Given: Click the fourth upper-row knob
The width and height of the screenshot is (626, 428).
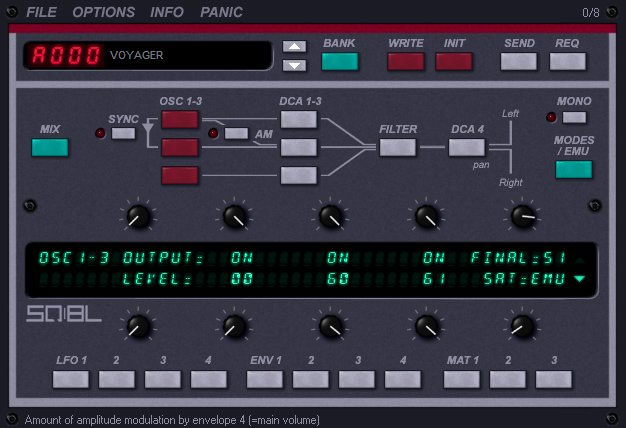Looking at the screenshot, I should tap(427, 217).
